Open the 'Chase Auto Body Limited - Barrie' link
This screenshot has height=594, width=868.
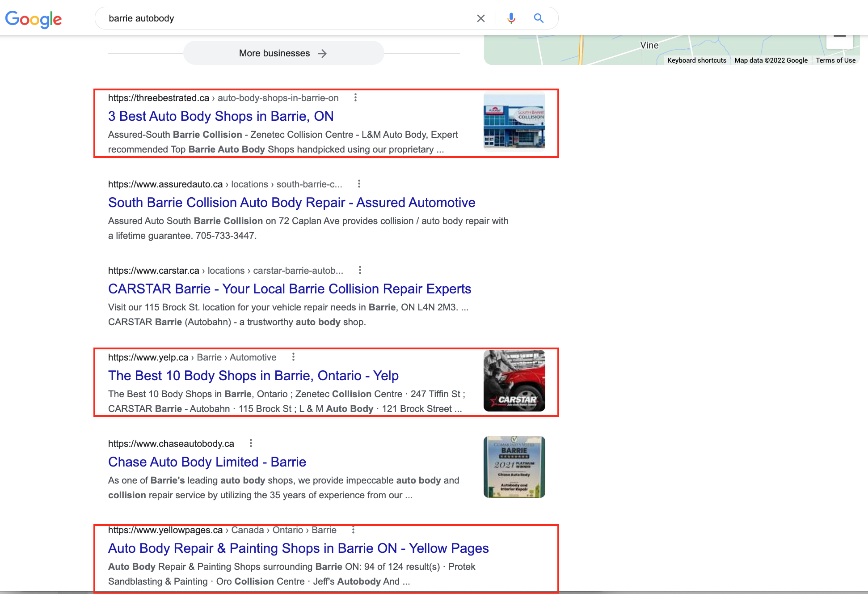(207, 462)
